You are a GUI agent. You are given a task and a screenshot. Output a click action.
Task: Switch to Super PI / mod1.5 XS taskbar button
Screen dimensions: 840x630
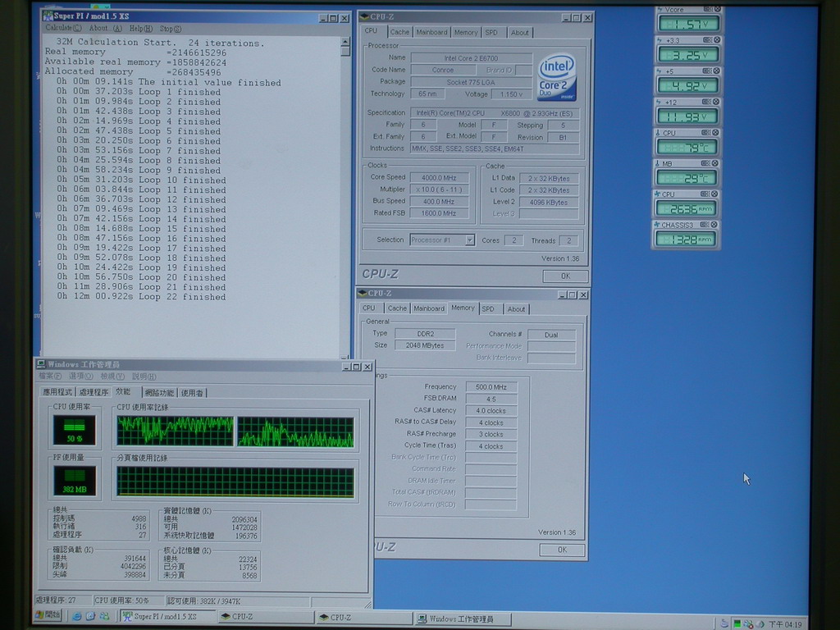pyautogui.click(x=167, y=617)
